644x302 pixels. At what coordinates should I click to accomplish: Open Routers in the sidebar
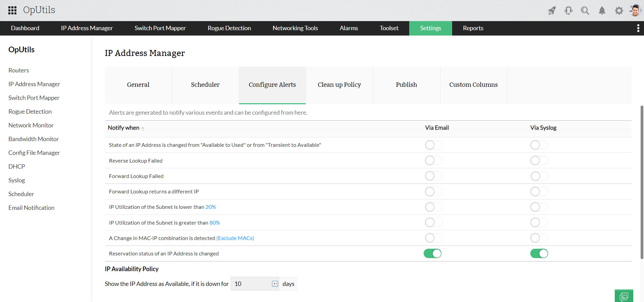coord(19,70)
